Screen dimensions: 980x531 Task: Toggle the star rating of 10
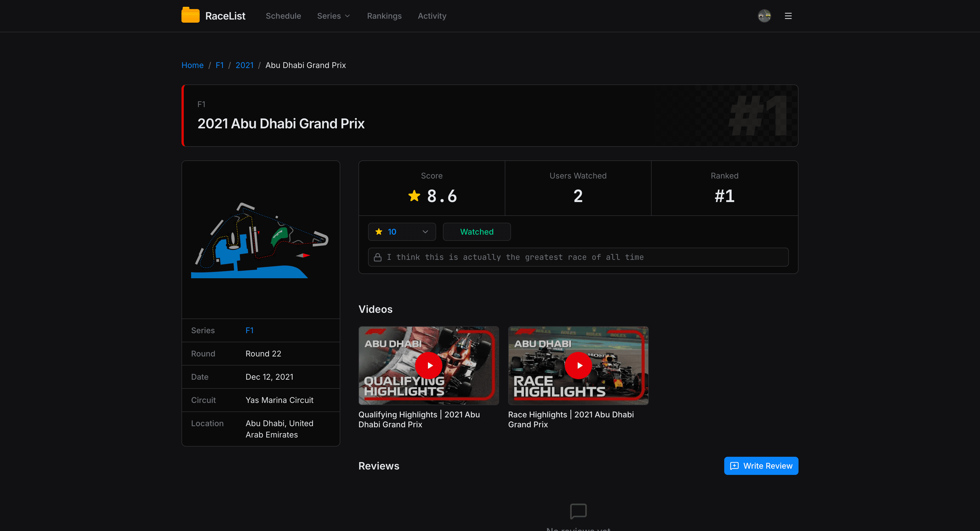(392, 231)
